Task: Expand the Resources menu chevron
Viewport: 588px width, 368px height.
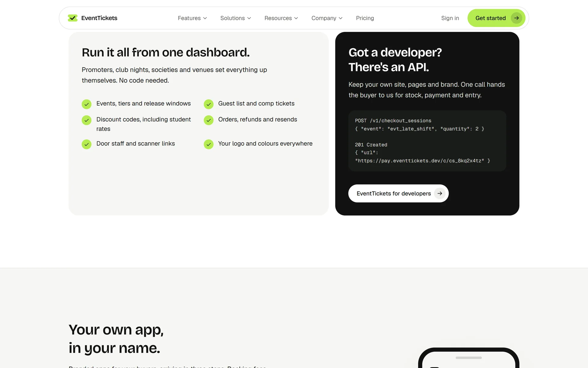Action: pos(296,18)
